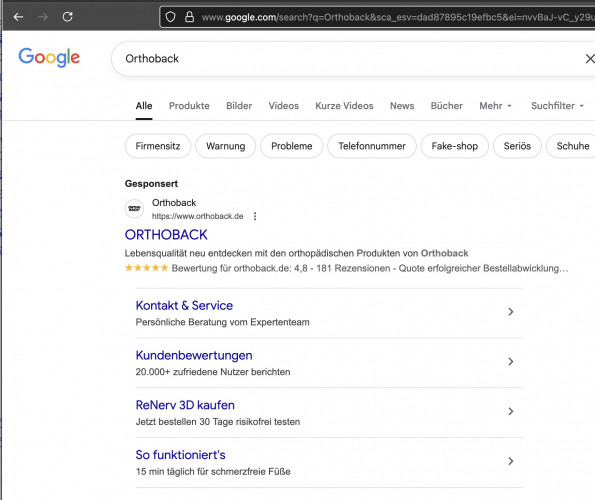Open the shield tracking protection icon
Viewport: 595px width, 500px height.
click(171, 17)
